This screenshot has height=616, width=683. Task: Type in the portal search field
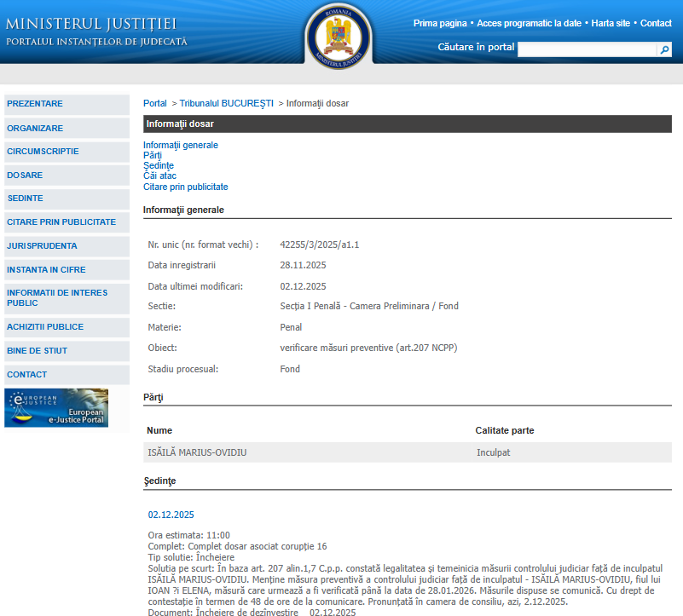pos(586,50)
